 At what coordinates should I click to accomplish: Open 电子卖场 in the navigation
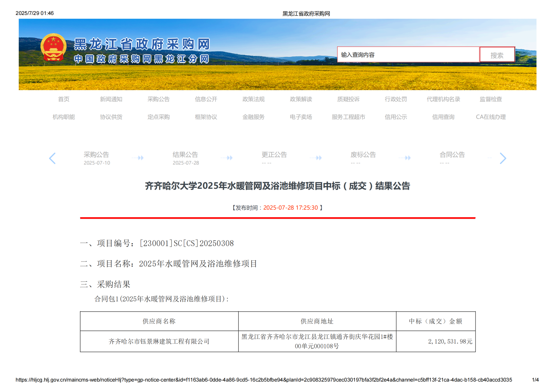click(301, 117)
